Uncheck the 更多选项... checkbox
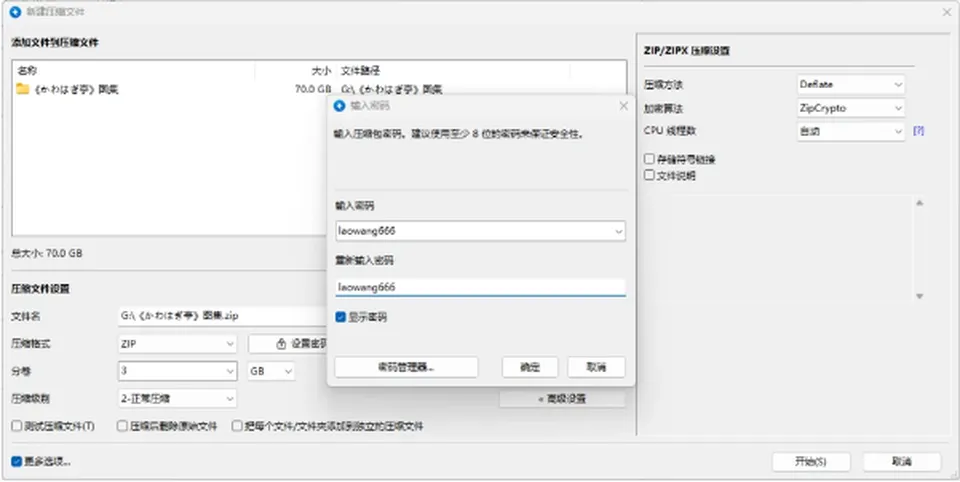The image size is (960, 482). 17,461
